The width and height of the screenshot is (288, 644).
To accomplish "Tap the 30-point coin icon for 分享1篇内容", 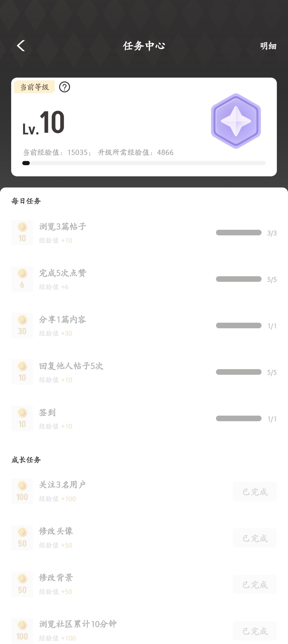I will (22, 325).
